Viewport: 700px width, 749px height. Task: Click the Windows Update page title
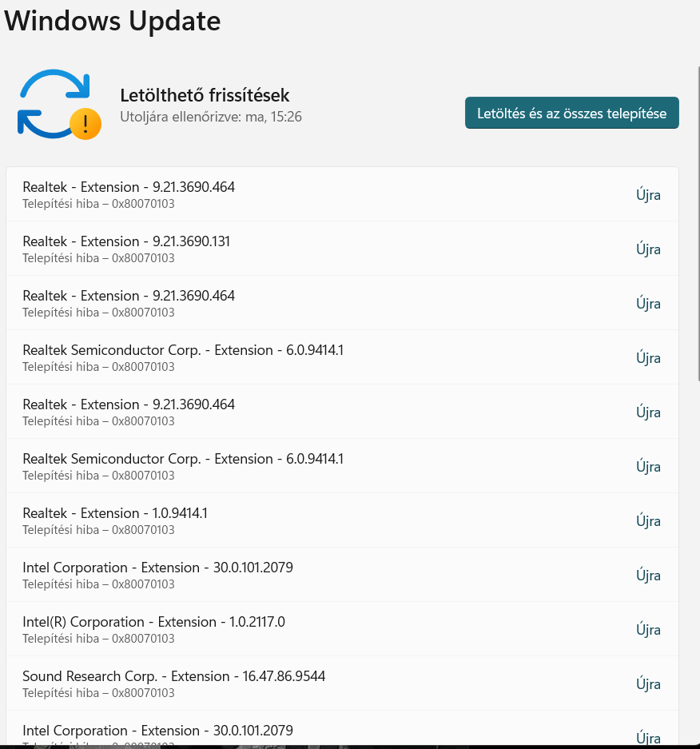(113, 21)
